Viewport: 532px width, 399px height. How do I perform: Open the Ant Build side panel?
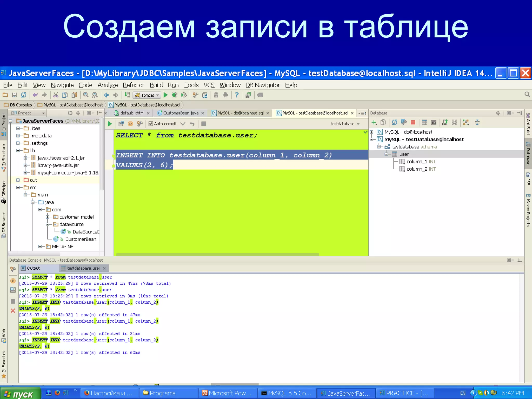pos(528,124)
